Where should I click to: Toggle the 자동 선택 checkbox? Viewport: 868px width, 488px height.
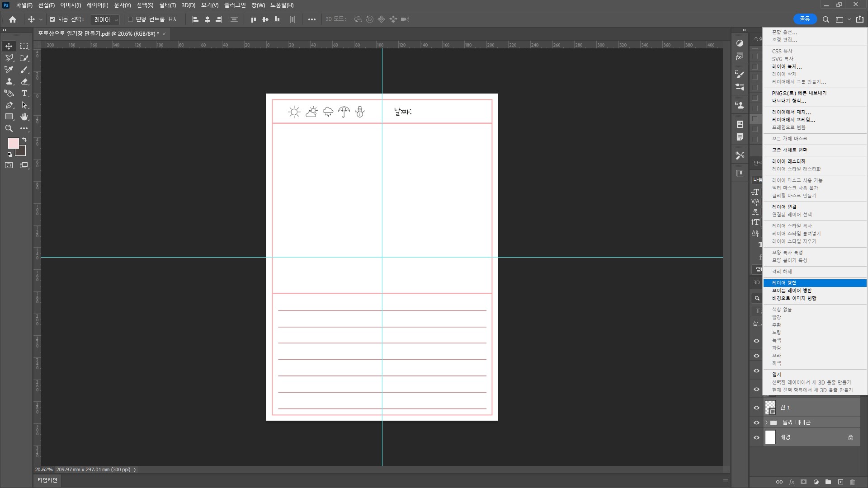(x=52, y=19)
